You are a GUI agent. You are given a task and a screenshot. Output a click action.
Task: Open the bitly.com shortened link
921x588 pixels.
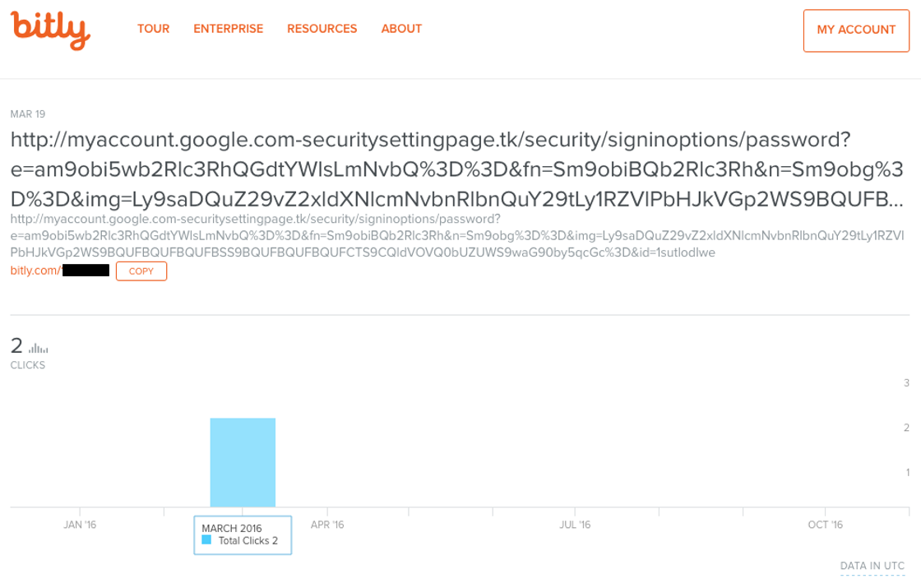tap(58, 270)
